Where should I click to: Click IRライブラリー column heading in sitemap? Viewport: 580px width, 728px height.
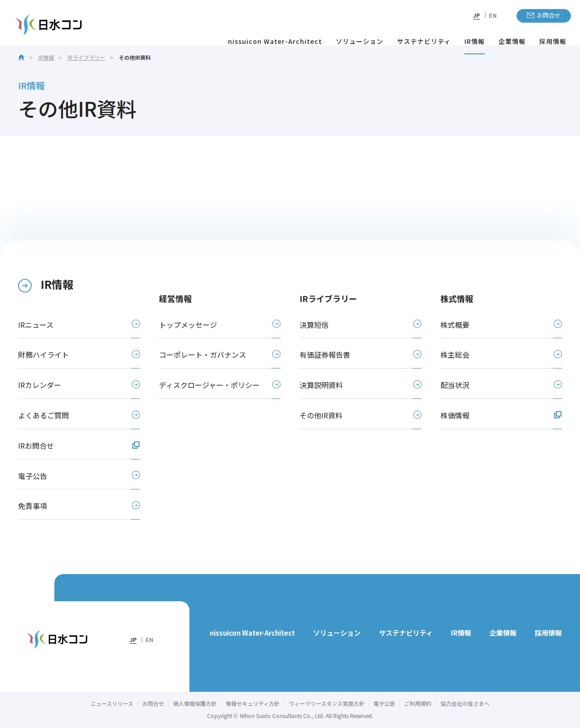click(x=328, y=299)
